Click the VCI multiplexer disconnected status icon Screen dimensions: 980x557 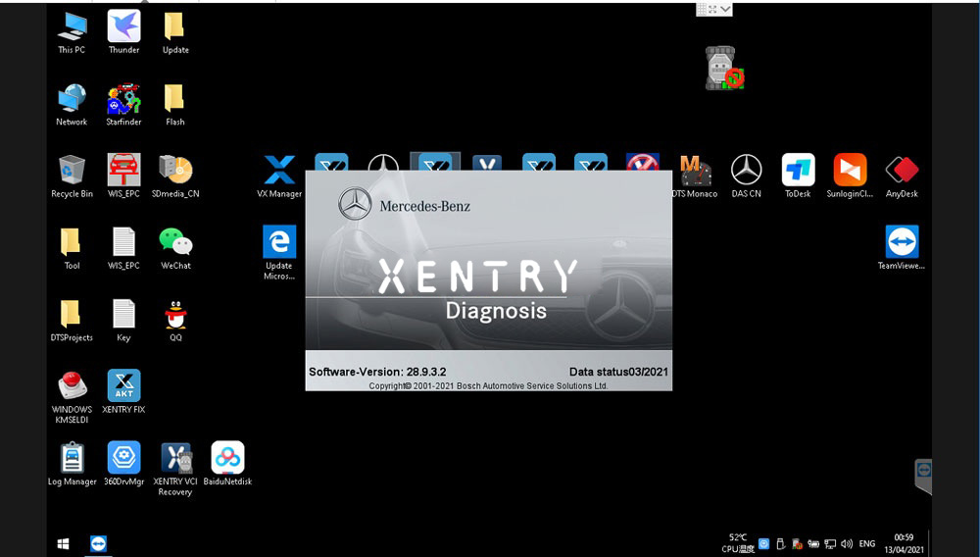724,68
